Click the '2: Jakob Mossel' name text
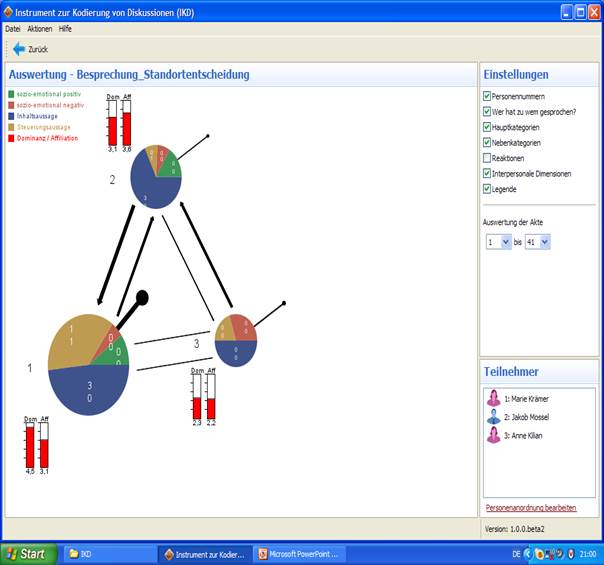The height and width of the screenshot is (565, 604). 527,417
